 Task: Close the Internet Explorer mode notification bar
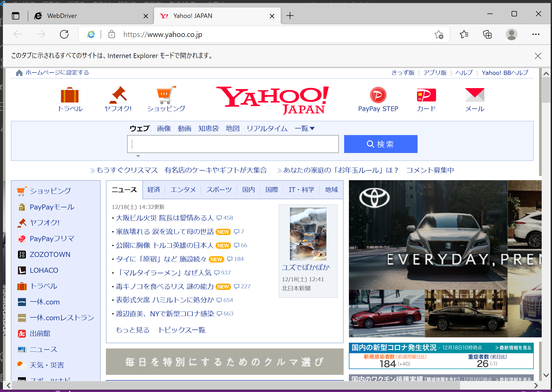coord(538,56)
